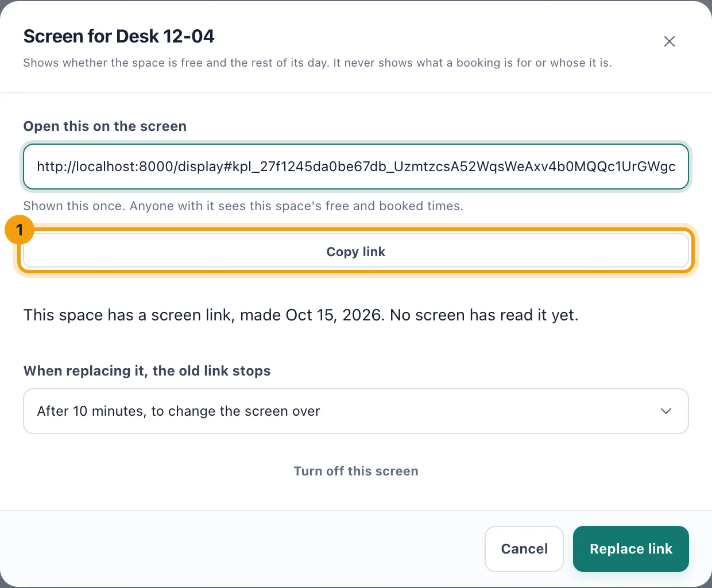Select the 'Open this on the screen' label

tap(105, 126)
